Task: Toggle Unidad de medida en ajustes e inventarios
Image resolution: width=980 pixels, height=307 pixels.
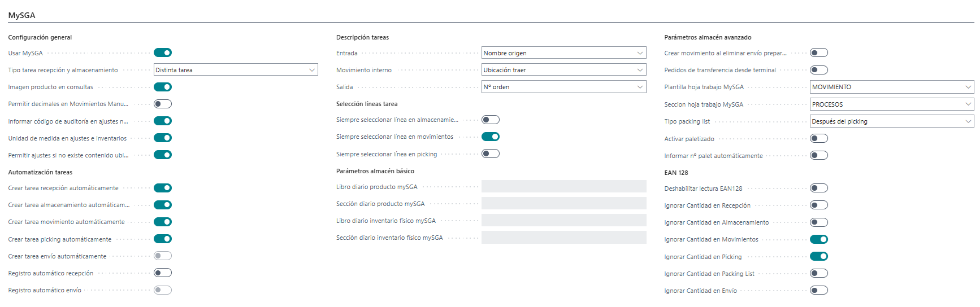Action: 163,138
